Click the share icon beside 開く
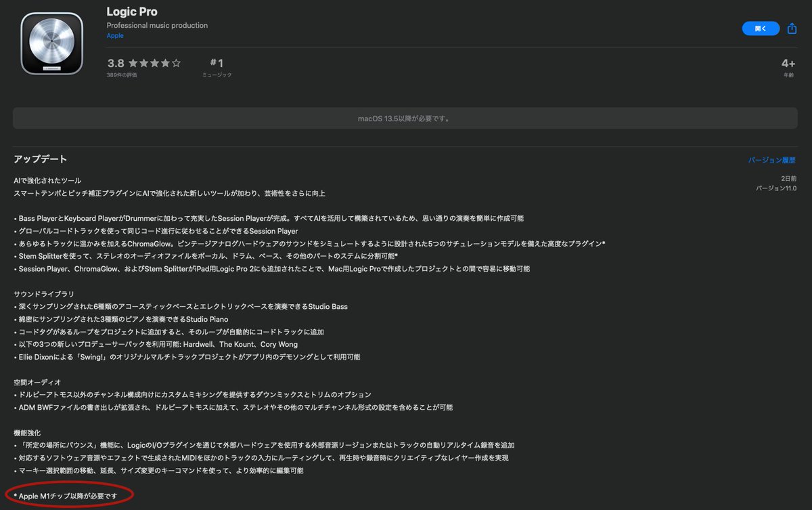This screenshot has width=812, height=510. click(792, 28)
